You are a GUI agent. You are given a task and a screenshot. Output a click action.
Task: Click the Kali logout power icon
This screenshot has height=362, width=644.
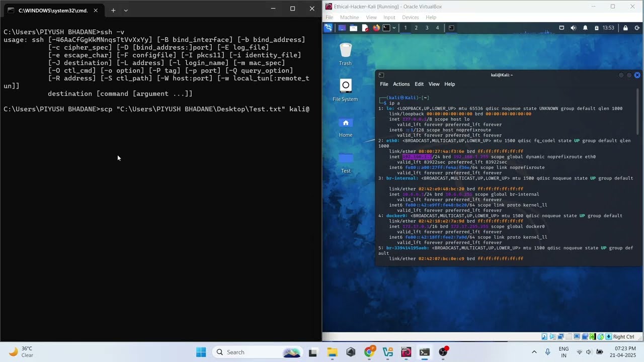637,28
